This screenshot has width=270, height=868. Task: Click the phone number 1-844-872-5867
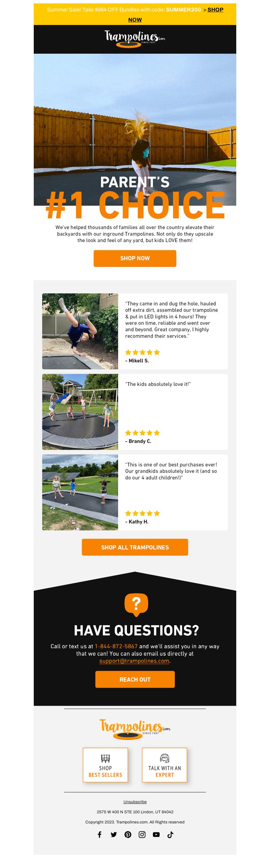(x=116, y=646)
